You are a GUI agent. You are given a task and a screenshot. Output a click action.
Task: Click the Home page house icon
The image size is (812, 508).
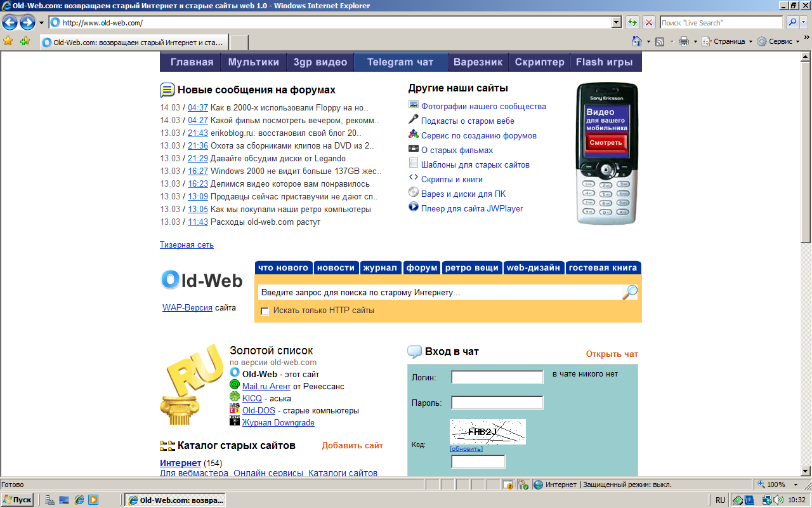pos(637,41)
